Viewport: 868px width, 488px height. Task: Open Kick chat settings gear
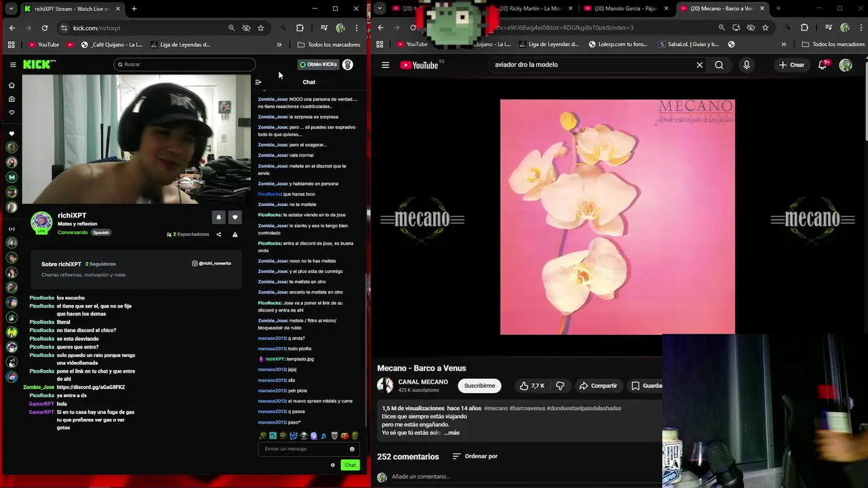click(332, 465)
